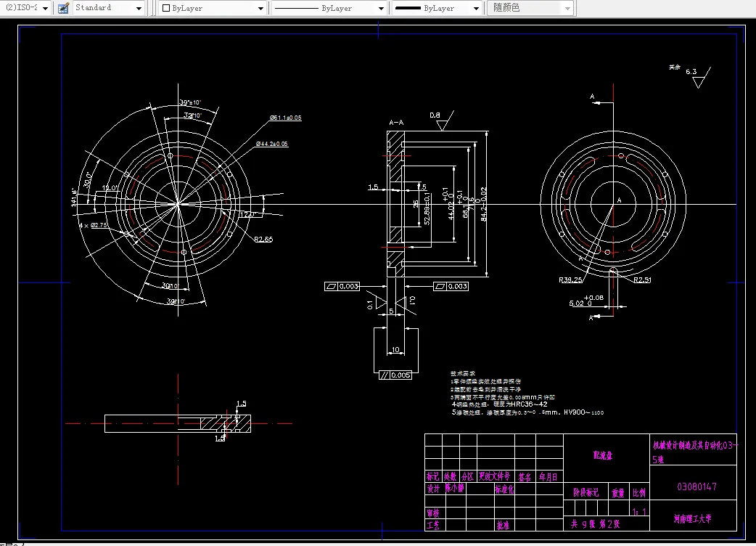Viewport: 756px width, 546px height.
Task: Select the 52.89±0.1 dimension text
Action: (427, 209)
